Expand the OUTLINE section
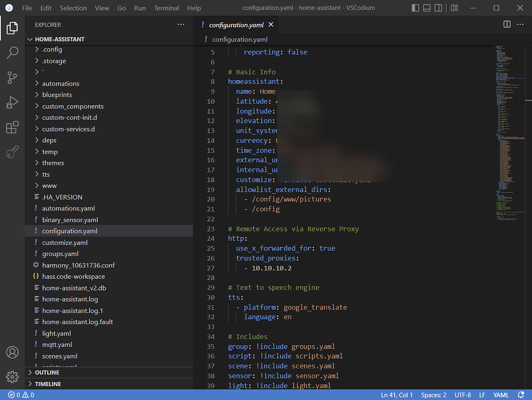Image resolution: width=532 pixels, height=400 pixels. (x=47, y=372)
